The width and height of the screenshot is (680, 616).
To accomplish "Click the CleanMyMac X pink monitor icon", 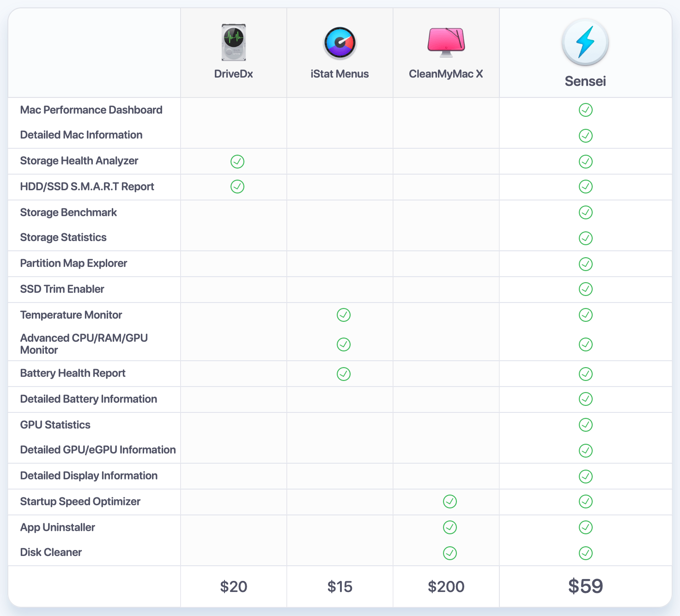I will point(446,42).
